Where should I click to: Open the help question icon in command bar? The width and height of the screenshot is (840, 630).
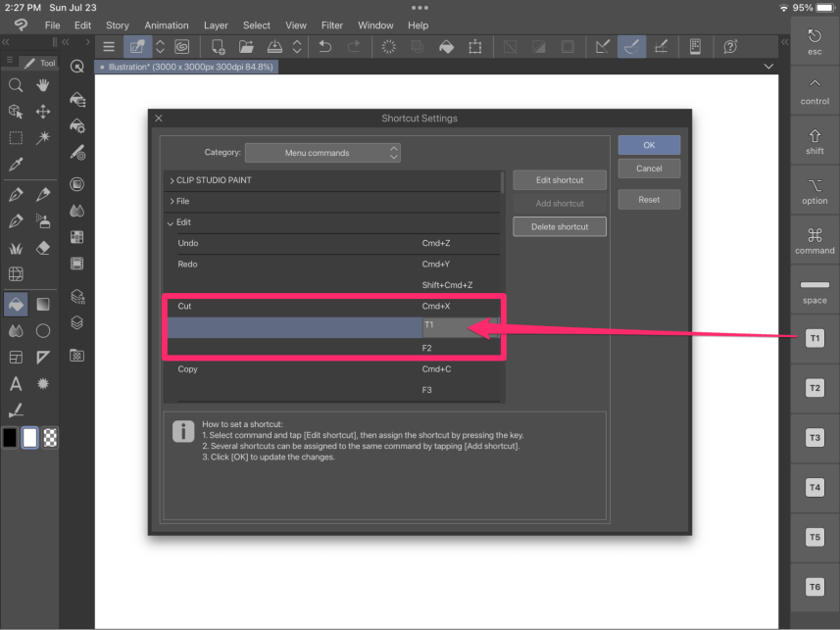[x=730, y=47]
